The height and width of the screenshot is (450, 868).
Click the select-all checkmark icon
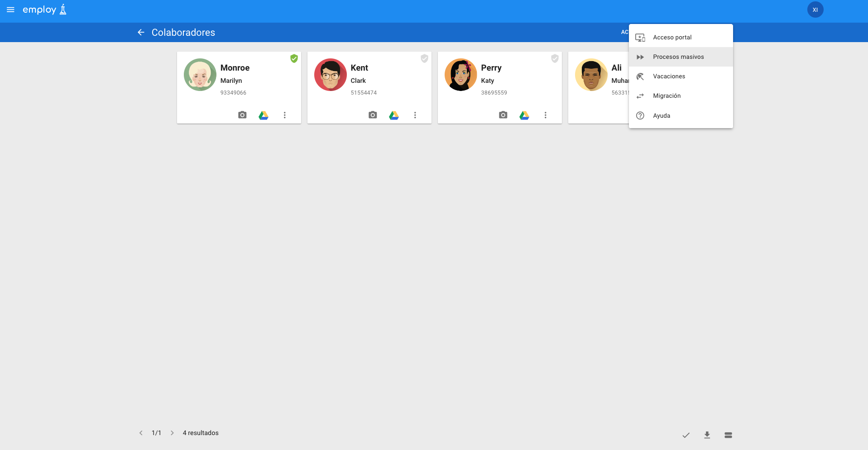[x=686, y=435]
